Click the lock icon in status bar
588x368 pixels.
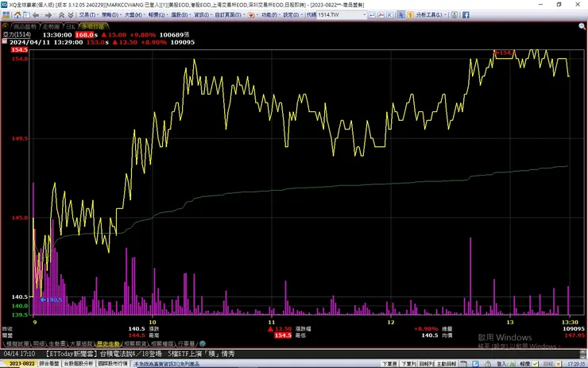click(488, 364)
